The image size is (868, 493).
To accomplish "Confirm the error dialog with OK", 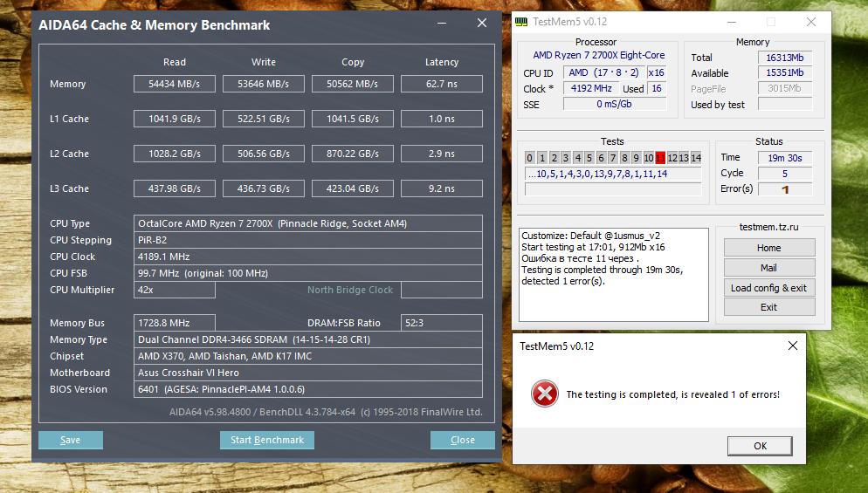I will tap(760, 446).
